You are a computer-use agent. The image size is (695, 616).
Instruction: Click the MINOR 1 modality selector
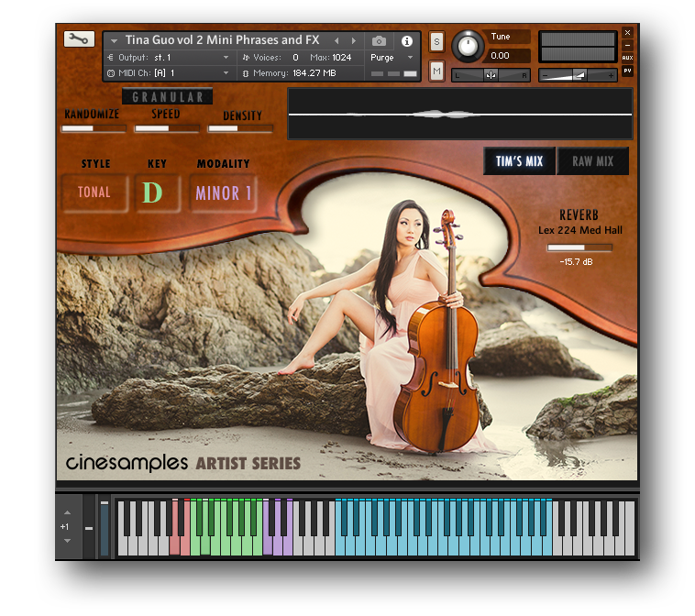click(x=223, y=192)
